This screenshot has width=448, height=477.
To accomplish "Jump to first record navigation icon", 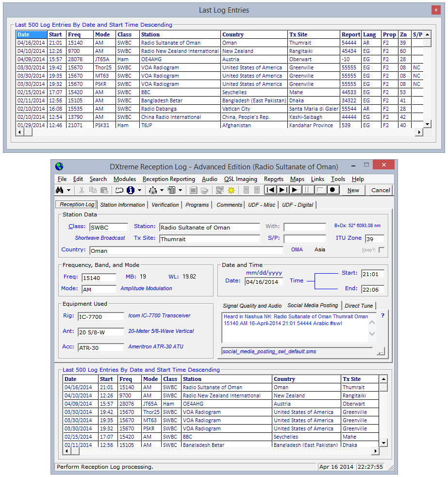I will tap(270, 190).
